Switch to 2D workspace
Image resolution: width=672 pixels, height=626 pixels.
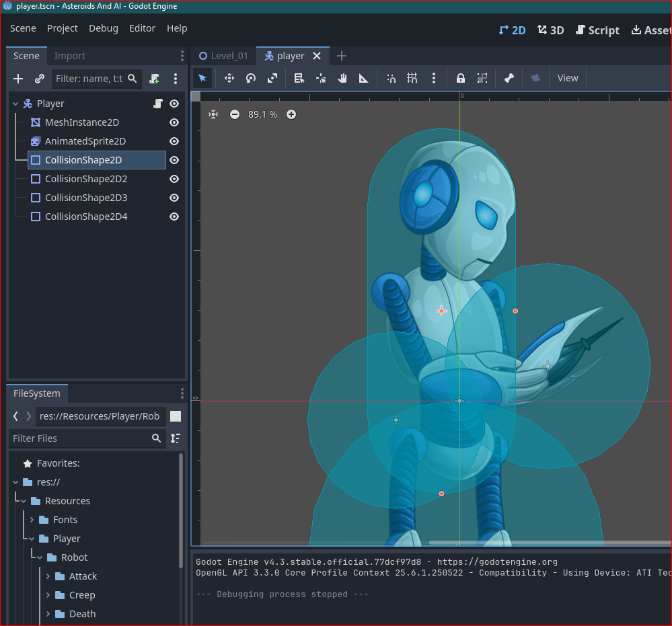[513, 30]
